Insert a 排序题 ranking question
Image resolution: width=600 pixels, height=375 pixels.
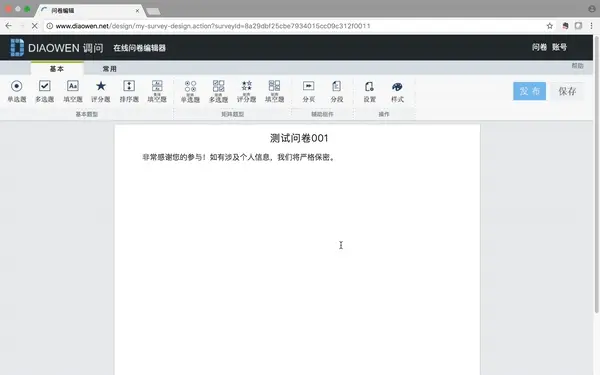129,91
